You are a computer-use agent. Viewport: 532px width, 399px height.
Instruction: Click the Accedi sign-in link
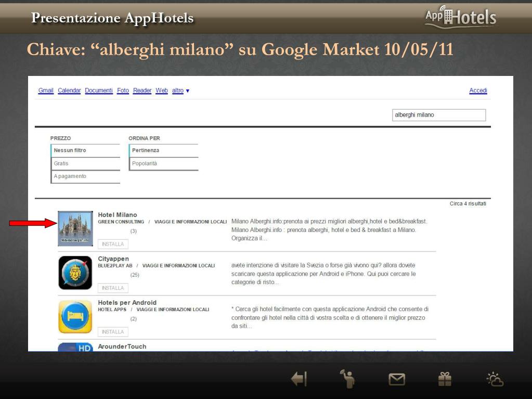(478, 91)
